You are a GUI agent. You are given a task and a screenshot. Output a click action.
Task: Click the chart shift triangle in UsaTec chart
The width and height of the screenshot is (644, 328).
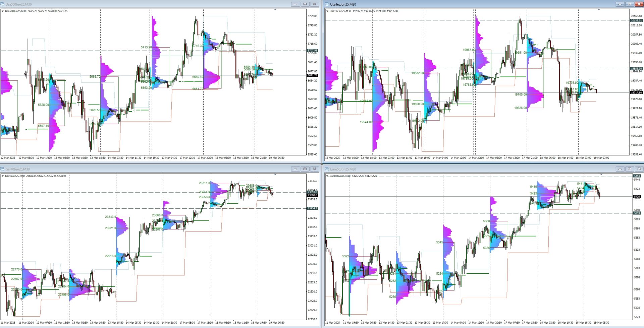pyautogui.click(x=599, y=10)
